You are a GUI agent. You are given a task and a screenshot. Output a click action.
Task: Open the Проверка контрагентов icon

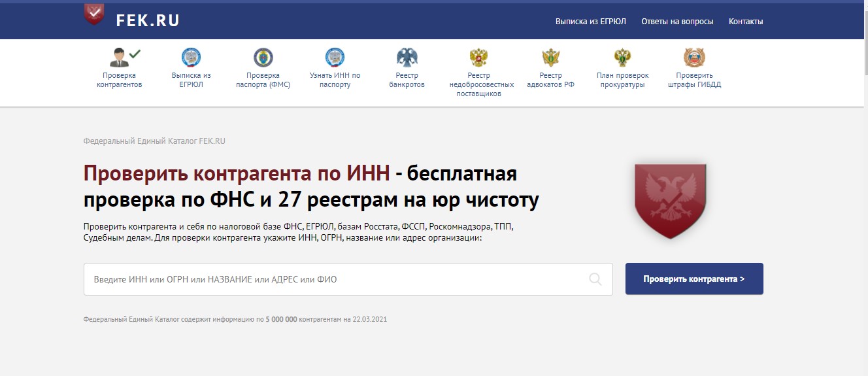coord(124,57)
